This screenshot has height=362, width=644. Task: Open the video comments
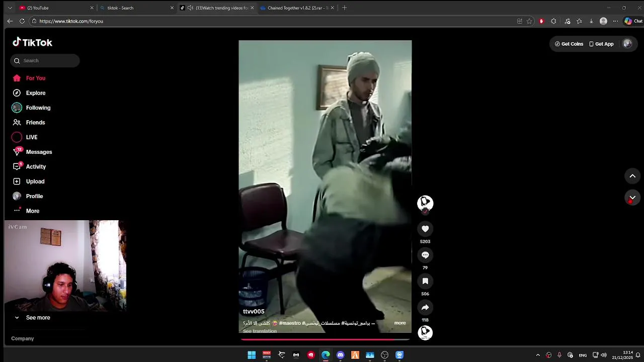[425, 255]
